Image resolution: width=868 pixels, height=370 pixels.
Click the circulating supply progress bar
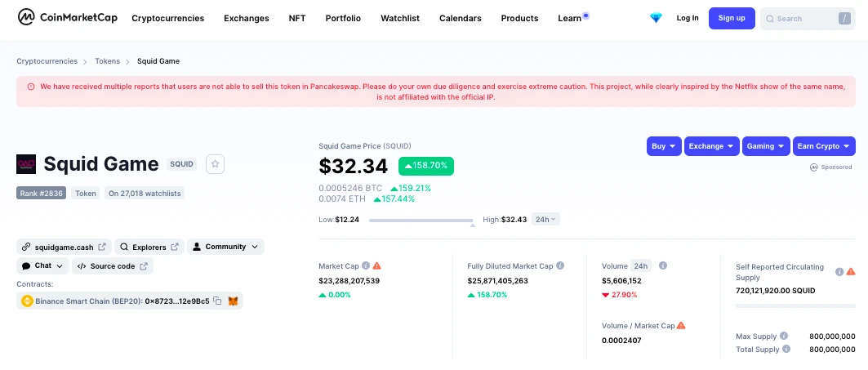click(x=795, y=305)
